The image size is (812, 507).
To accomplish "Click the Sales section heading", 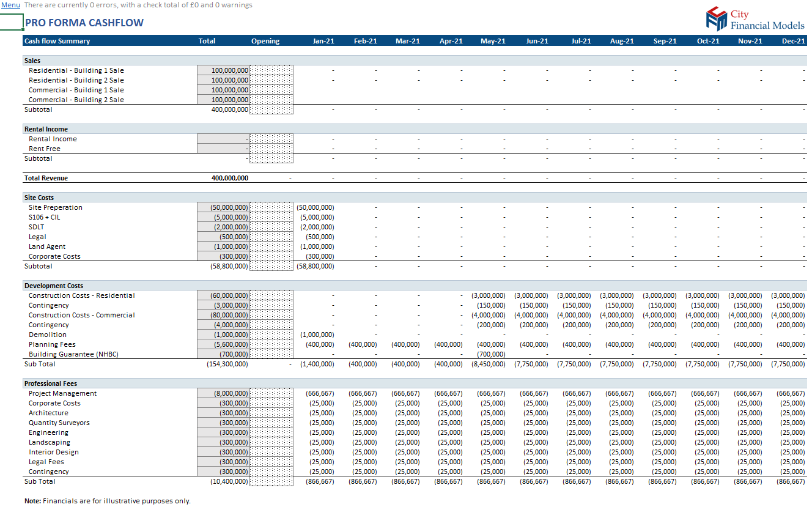I will (32, 61).
